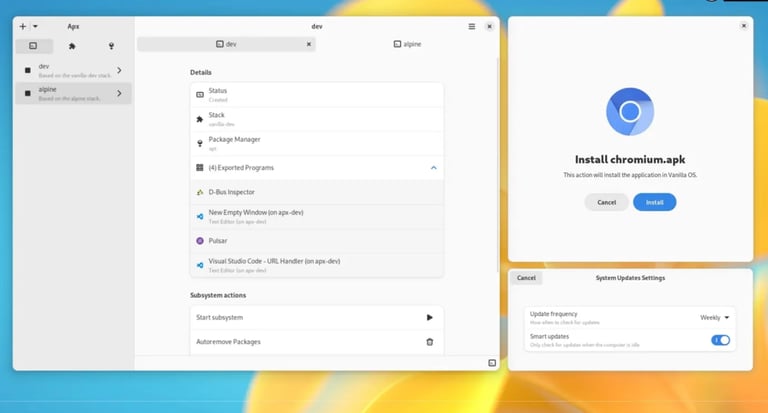The height and width of the screenshot is (413, 768).
Task: Switch to the alpine tab
Action: tap(408, 44)
